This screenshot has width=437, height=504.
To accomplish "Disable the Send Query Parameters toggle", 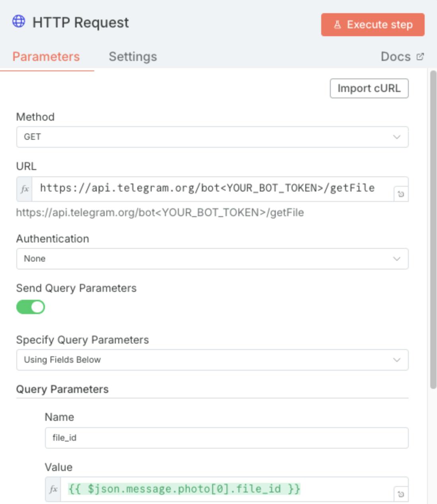I will [x=31, y=307].
